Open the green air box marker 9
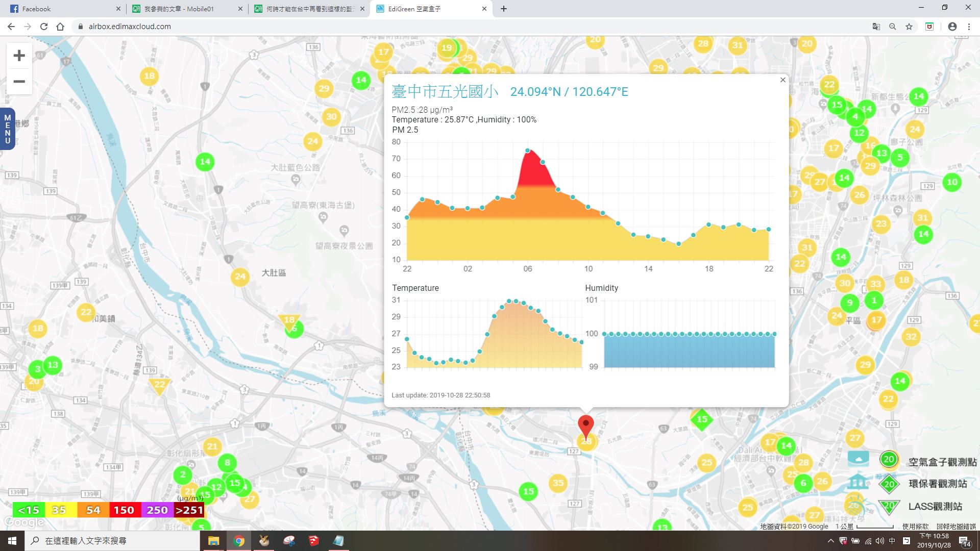This screenshot has height=551, width=980. coord(849,303)
